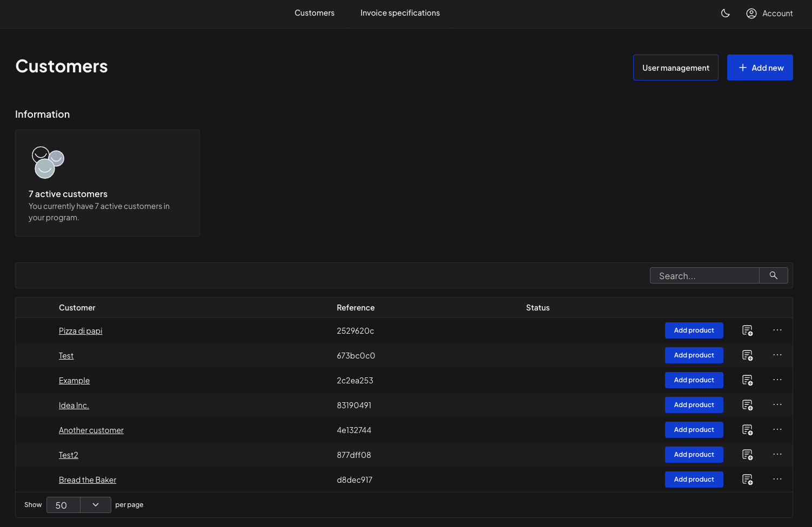The width and height of the screenshot is (812, 527).
Task: Open three-dot menu for Another customer
Action: click(x=777, y=429)
